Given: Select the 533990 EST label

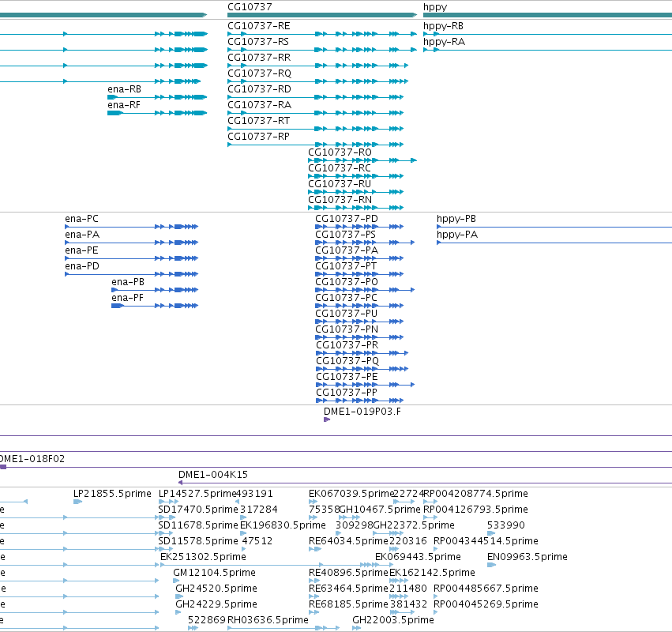Looking at the screenshot, I should [x=505, y=525].
